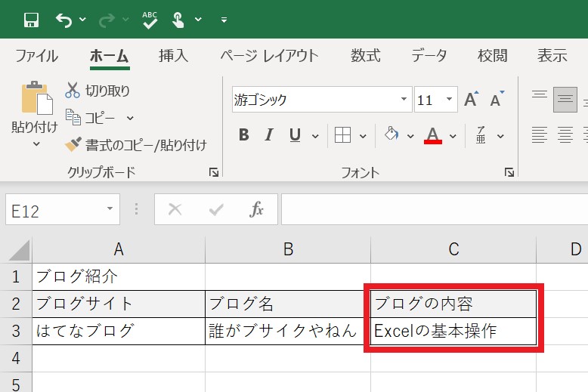Switch to the 挿入 tab
The height and width of the screenshot is (392, 588).
click(173, 56)
